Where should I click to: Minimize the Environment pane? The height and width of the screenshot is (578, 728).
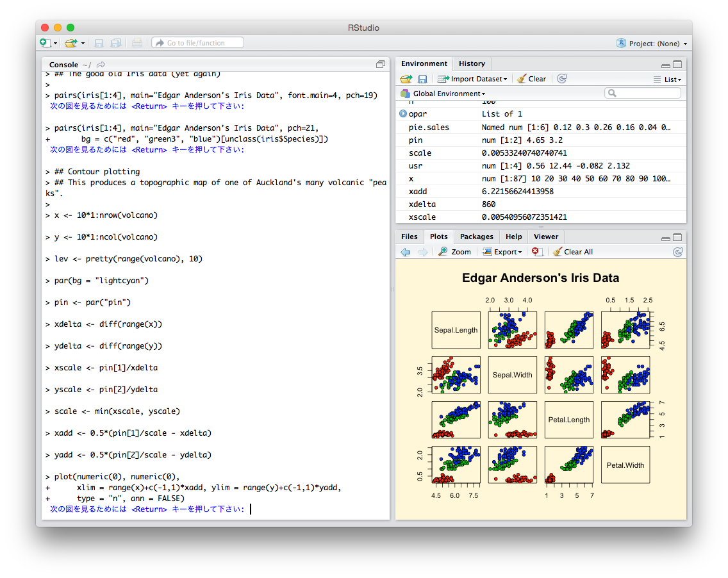pyautogui.click(x=665, y=65)
